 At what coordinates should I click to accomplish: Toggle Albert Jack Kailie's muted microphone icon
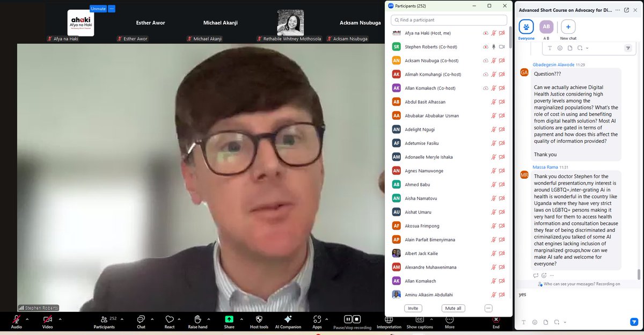(x=494, y=253)
